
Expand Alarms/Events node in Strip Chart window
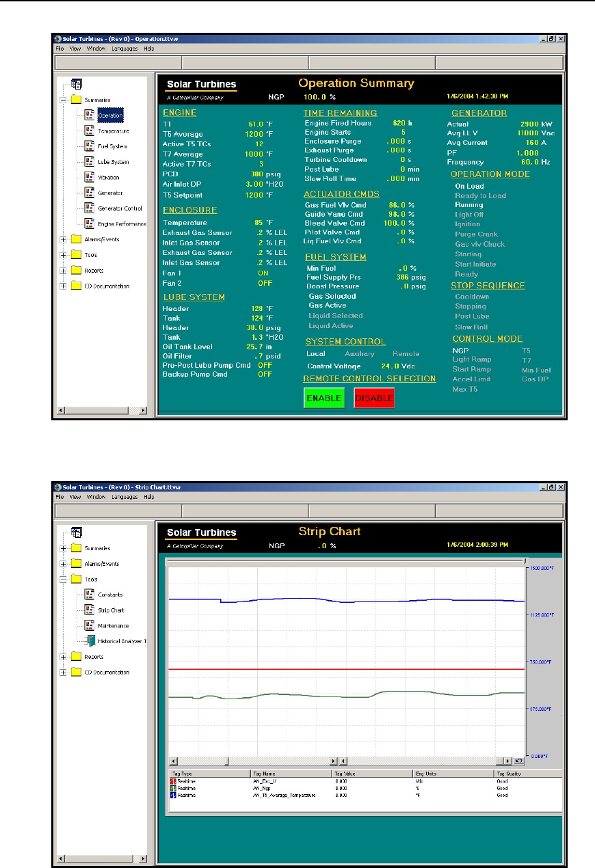click(64, 564)
